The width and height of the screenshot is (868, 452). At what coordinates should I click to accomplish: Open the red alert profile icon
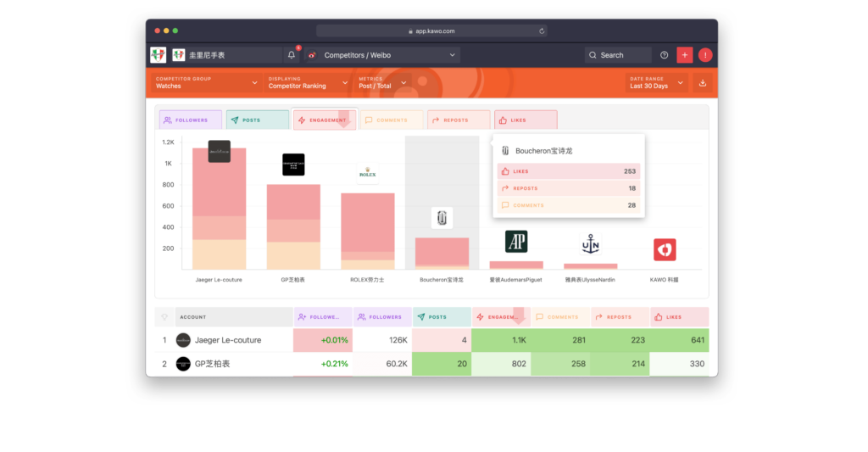705,55
